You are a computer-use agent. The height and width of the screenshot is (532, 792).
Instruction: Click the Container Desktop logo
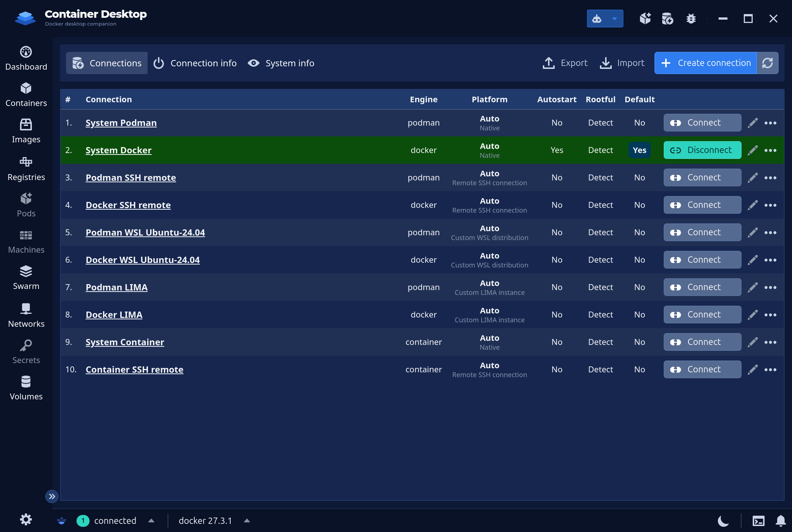click(x=25, y=18)
